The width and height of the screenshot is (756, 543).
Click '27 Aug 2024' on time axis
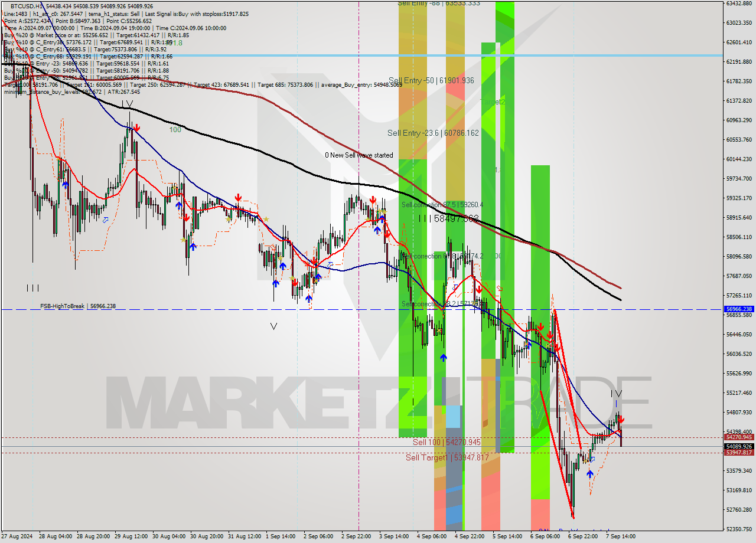coord(17,537)
